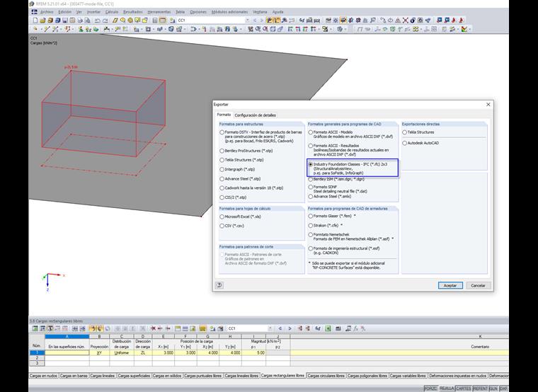Viewport: 538px width, 392px height.
Task: Click the Aceptar button
Action: tap(450, 285)
